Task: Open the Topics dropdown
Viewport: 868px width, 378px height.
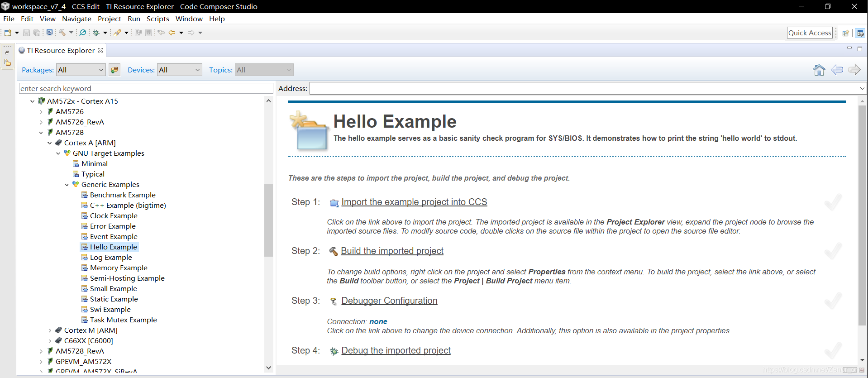Action: point(264,70)
